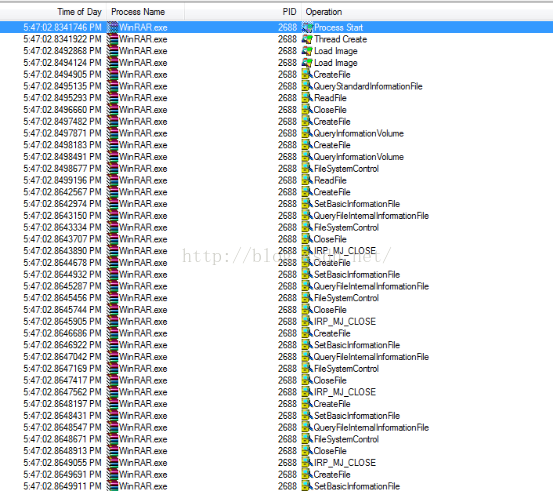Viewport: 554px width, 491px height.
Task: Click WinRAR.exe name in row 5:47:02.8648913
Action: click(143, 451)
